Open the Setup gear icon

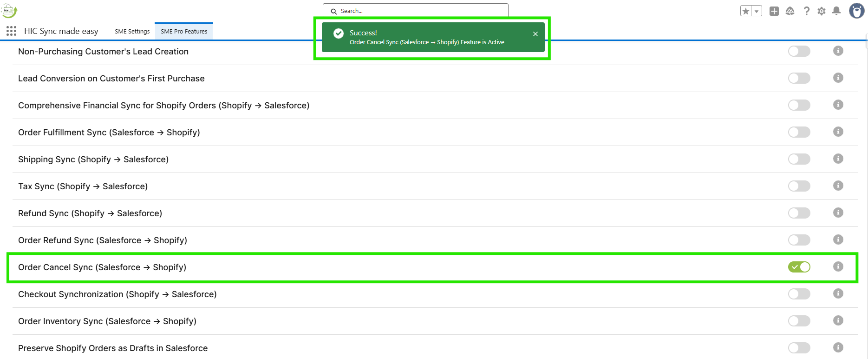[822, 11]
